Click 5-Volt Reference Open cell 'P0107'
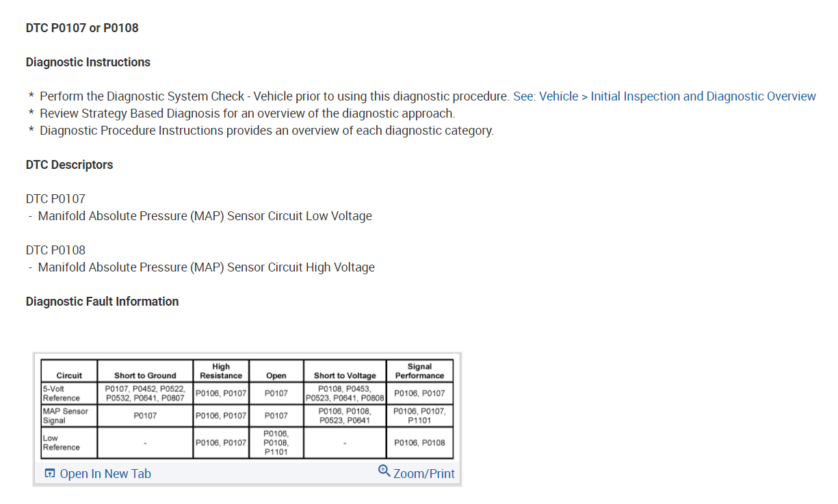Viewport: 838px width, 504px height. coord(276,393)
